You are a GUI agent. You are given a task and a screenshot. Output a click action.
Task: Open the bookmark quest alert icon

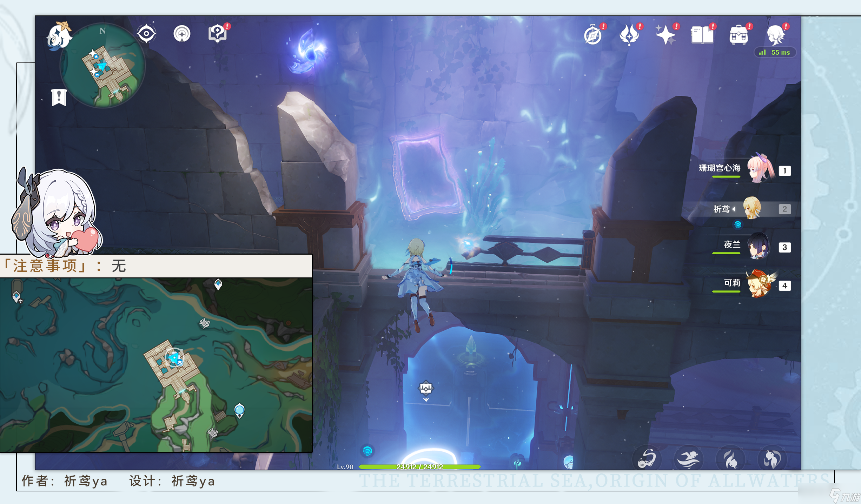pyautogui.click(x=59, y=97)
